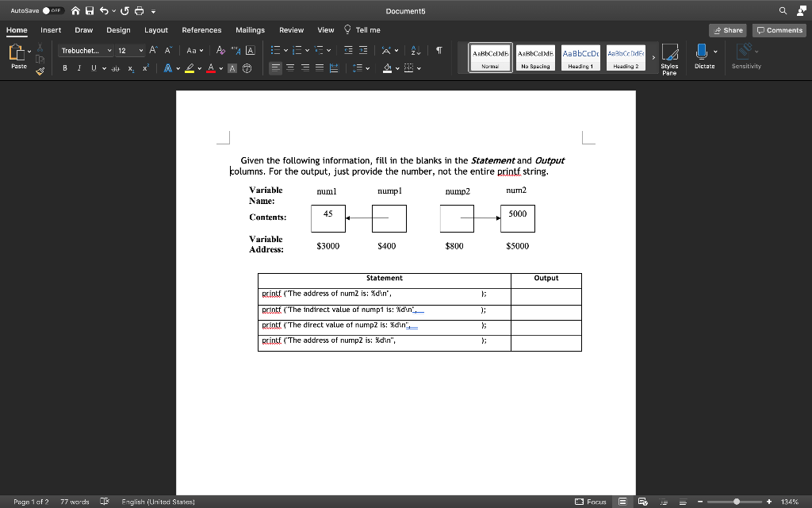
Task: Switch to Web Layout view
Action: (x=642, y=502)
